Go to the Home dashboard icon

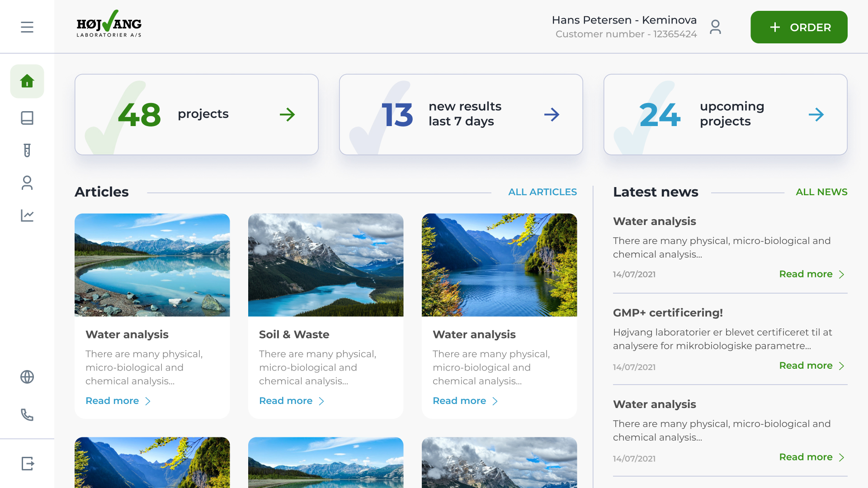coord(27,81)
